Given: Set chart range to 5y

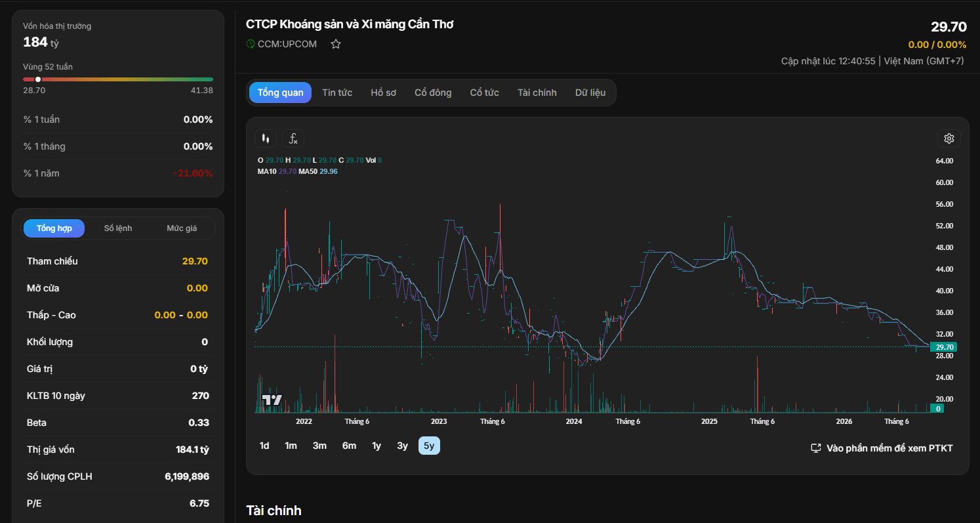Looking at the screenshot, I should (x=429, y=446).
